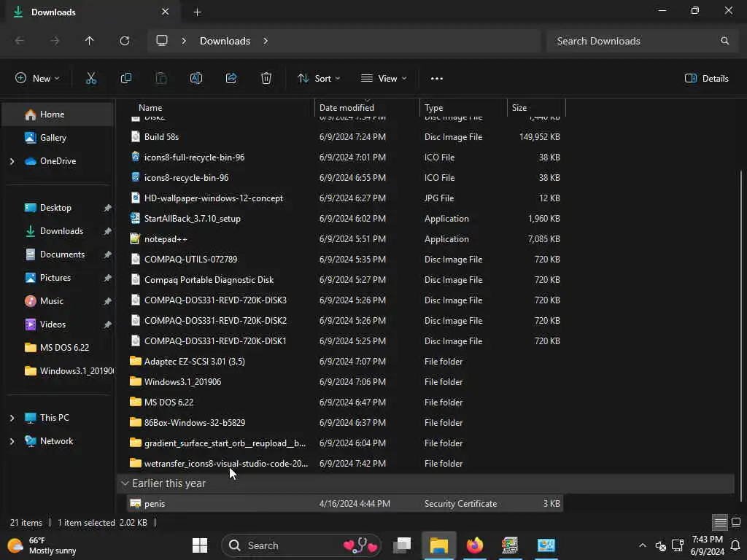This screenshot has height=560, width=747.
Task: Click the Delete trash icon in toolbar
Action: pyautogui.click(x=266, y=79)
